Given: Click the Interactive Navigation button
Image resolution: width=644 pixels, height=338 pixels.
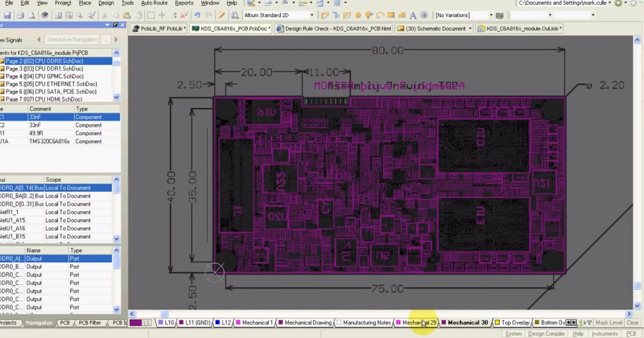Looking at the screenshot, I should coord(72,39).
